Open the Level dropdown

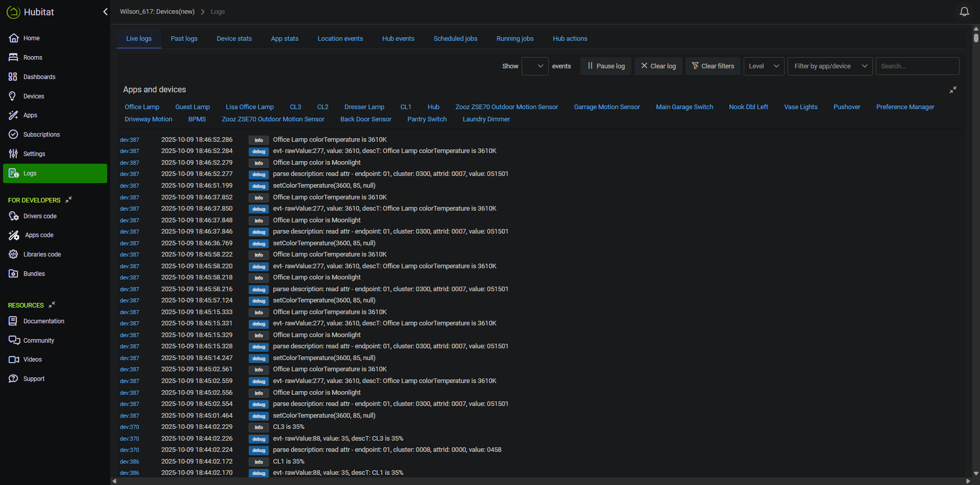(x=764, y=66)
